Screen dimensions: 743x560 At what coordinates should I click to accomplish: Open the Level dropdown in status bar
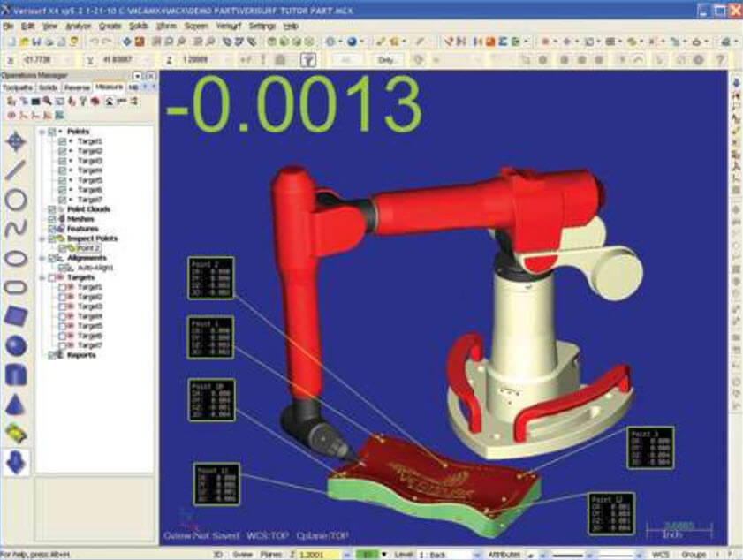click(477, 555)
